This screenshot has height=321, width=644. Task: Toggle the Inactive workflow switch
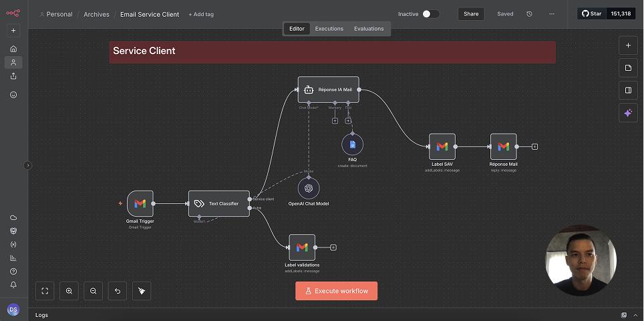coord(431,14)
